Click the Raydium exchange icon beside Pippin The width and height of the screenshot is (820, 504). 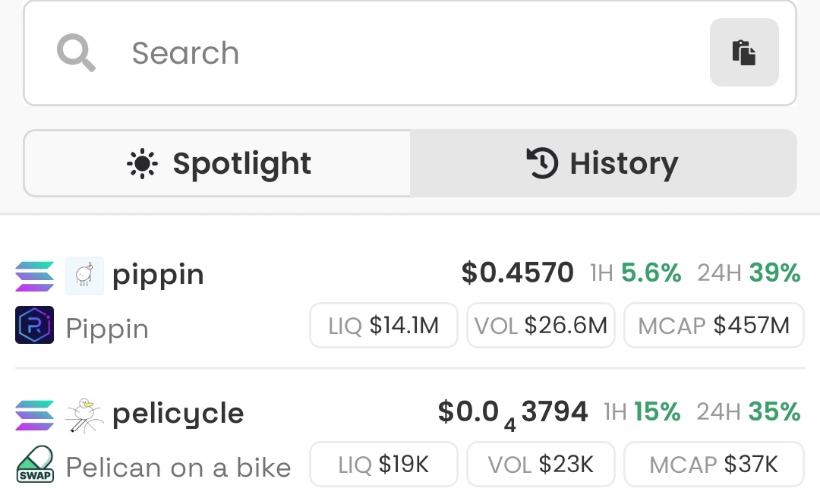(34, 325)
